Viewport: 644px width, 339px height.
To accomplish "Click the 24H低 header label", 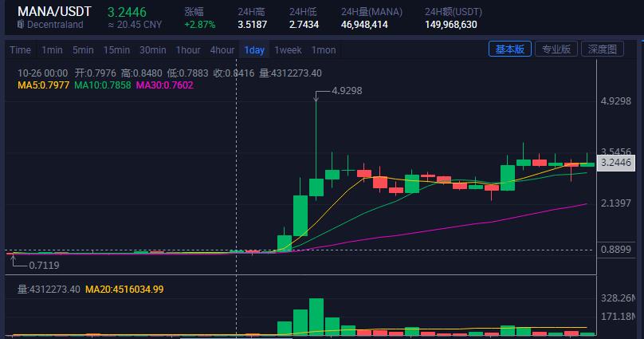I will [x=303, y=12].
